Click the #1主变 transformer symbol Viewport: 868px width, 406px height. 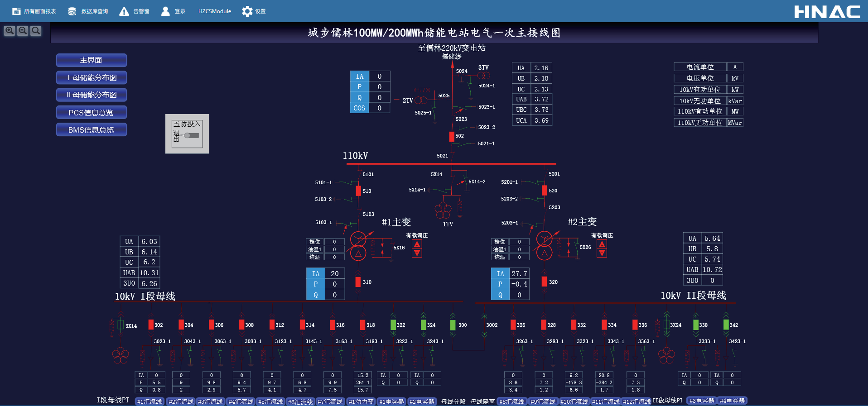pos(358,246)
